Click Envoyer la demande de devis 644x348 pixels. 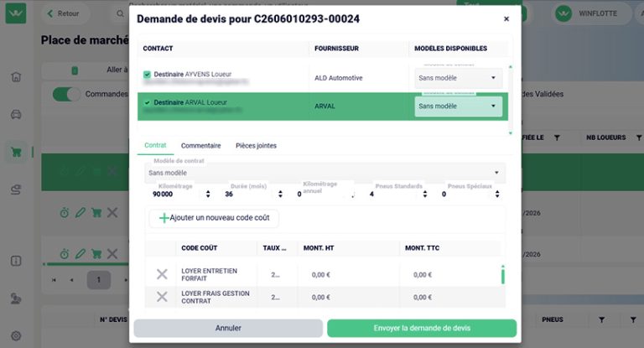[x=422, y=328]
